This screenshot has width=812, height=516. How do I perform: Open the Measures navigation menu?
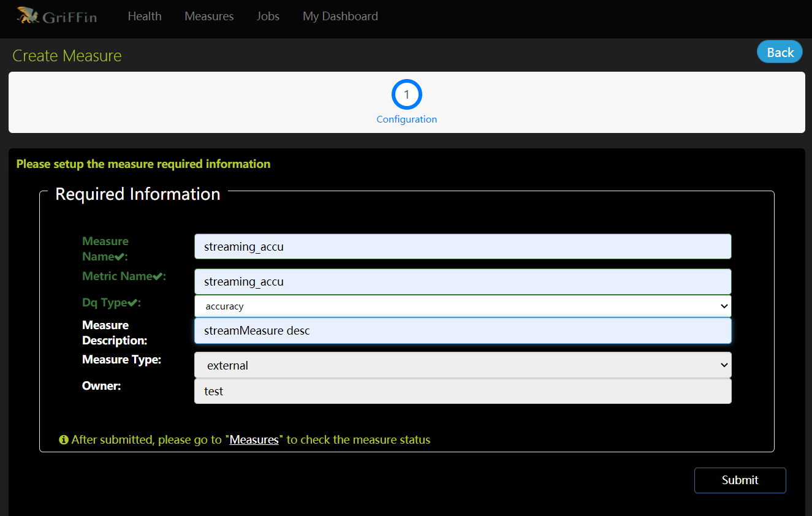pyautogui.click(x=209, y=16)
